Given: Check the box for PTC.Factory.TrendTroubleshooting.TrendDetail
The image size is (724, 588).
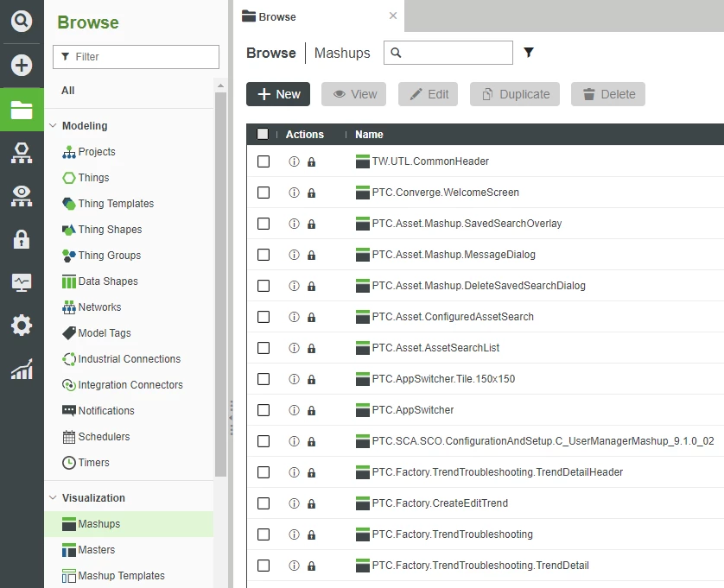Looking at the screenshot, I should tap(264, 566).
